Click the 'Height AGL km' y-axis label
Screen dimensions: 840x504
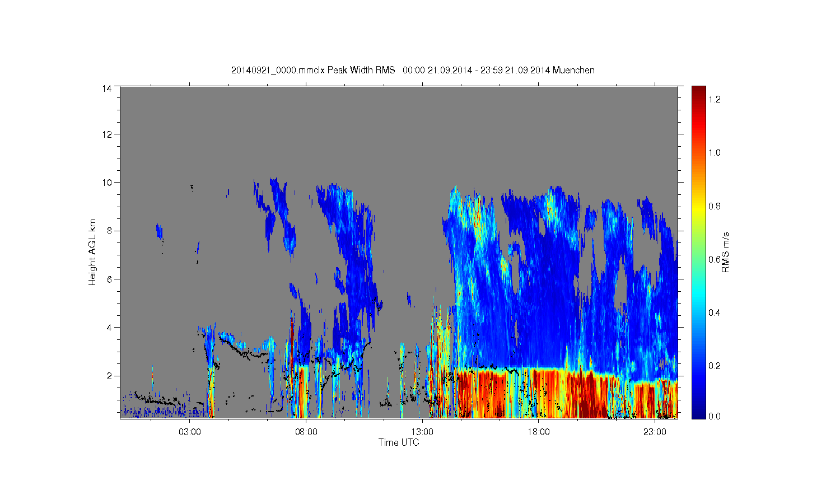(92, 252)
